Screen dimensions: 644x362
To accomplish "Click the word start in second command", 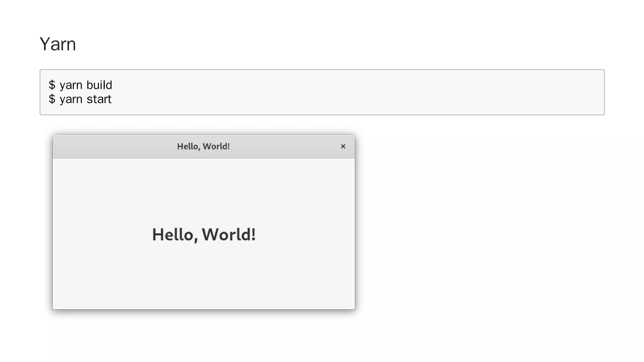I will coord(99,99).
